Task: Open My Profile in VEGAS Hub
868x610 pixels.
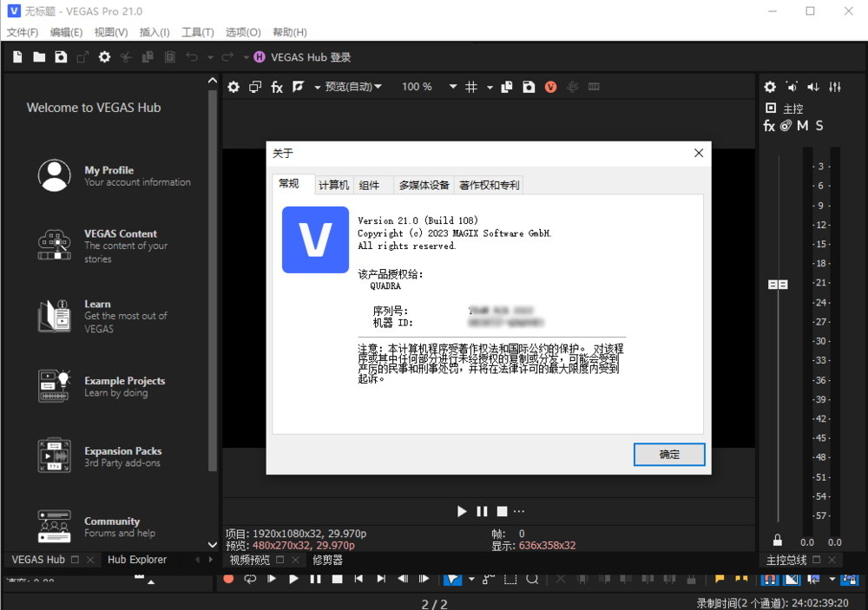Action: coord(115,175)
